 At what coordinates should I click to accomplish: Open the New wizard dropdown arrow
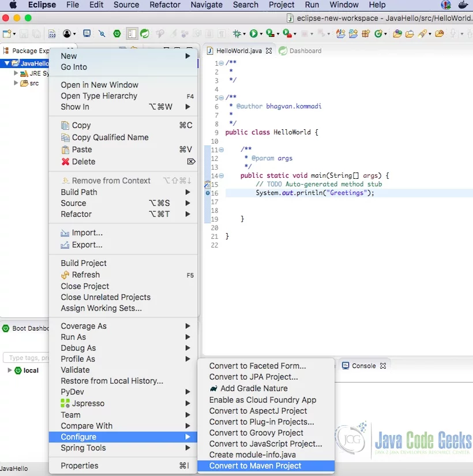coord(14,34)
